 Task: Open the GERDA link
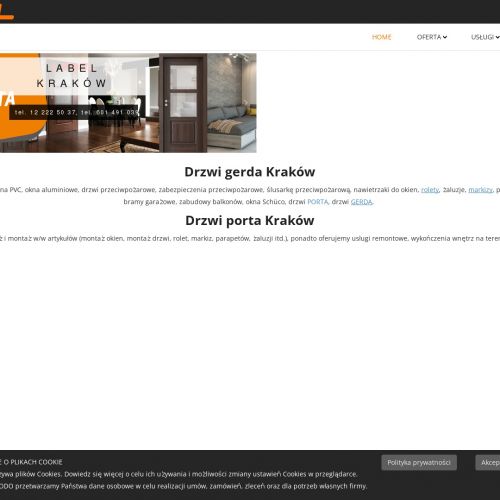pyautogui.click(x=361, y=202)
